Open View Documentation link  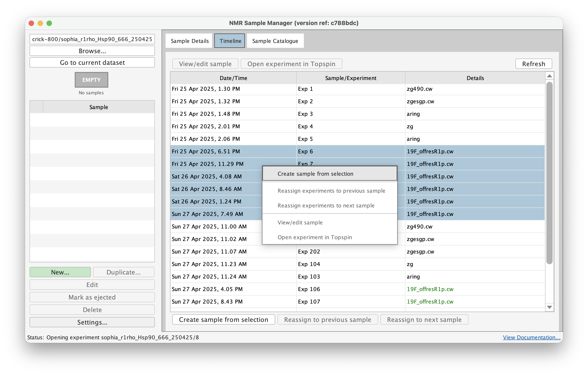click(531, 337)
